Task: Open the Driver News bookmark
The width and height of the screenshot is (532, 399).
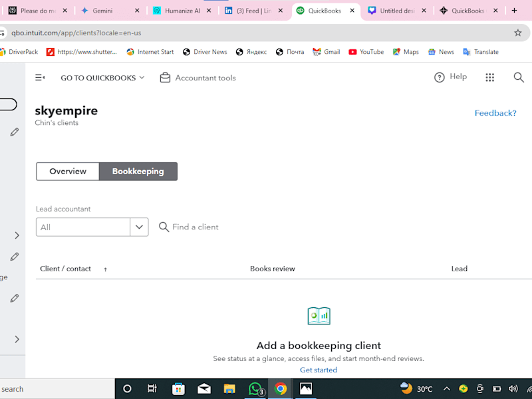Action: click(205, 52)
